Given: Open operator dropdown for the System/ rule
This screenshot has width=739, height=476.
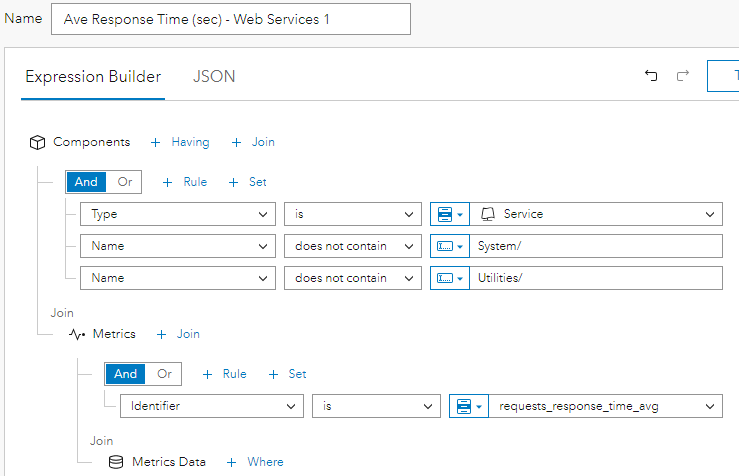Looking at the screenshot, I should pos(353,246).
